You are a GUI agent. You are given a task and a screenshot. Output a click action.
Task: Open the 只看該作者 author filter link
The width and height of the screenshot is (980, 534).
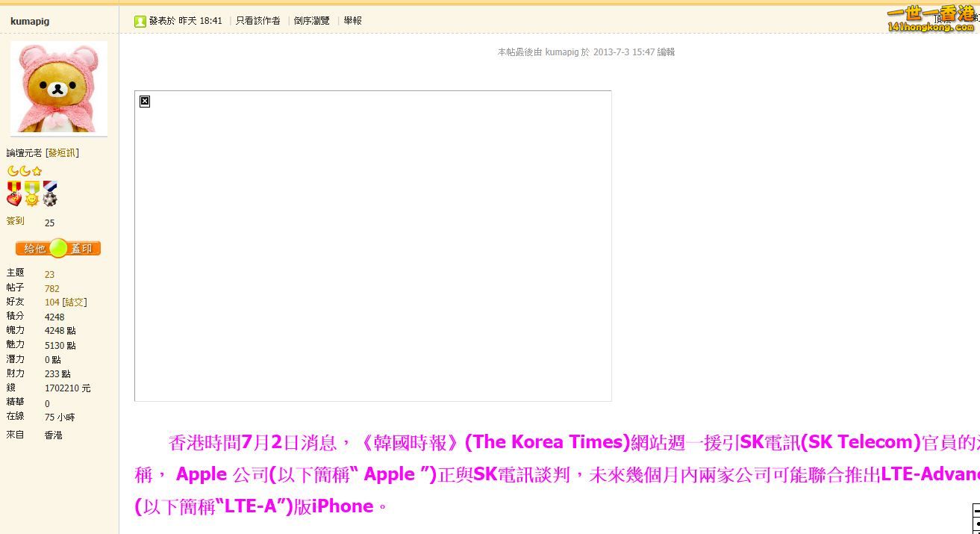pyautogui.click(x=258, y=21)
